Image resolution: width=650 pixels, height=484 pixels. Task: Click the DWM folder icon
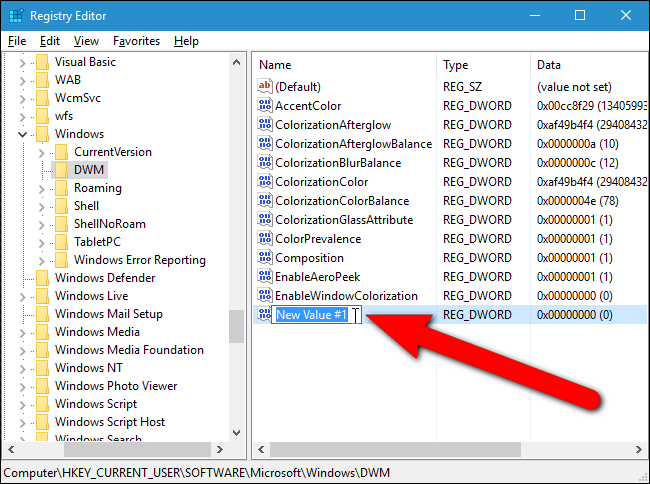click(x=61, y=170)
